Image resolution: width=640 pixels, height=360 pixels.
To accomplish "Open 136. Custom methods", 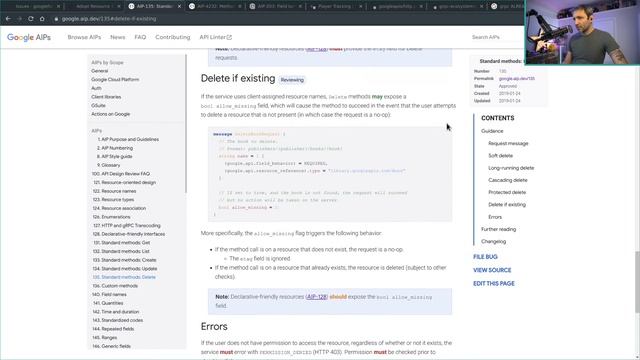I will 115,286.
